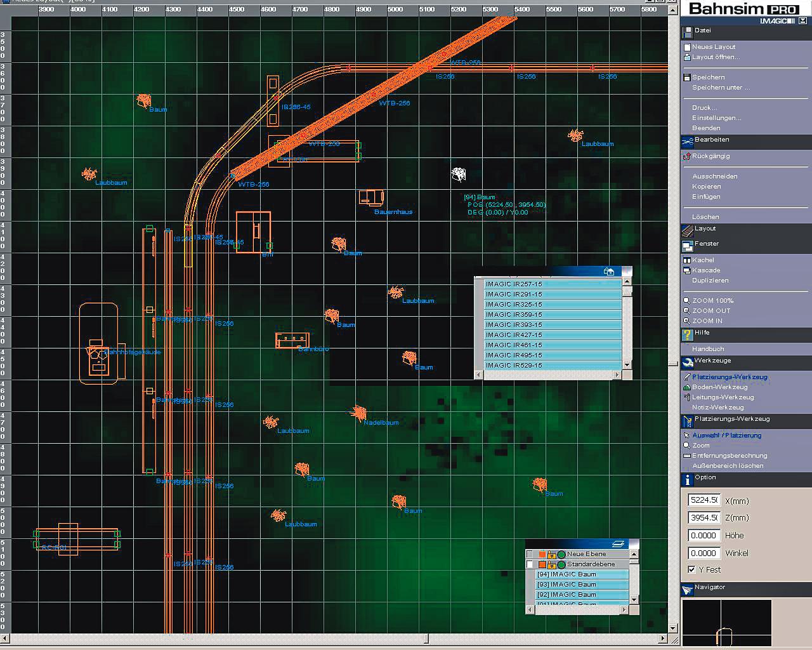Image resolution: width=812 pixels, height=650 pixels.
Task: Click the ZOOM OUT magnifier icon
Action: coord(687,311)
